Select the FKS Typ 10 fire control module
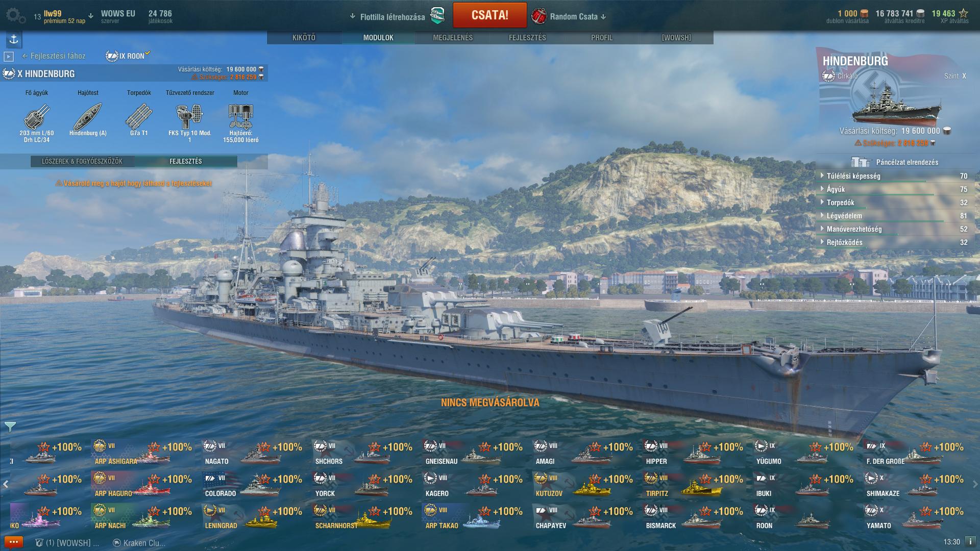Viewport: 980px width, 551px height. point(190,117)
